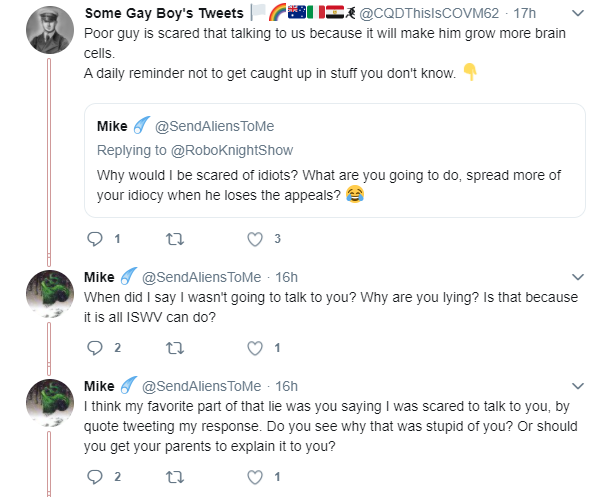Open @RoboKnightShow mention in quoted tweet
The height and width of the screenshot is (497, 612).
coord(232,150)
